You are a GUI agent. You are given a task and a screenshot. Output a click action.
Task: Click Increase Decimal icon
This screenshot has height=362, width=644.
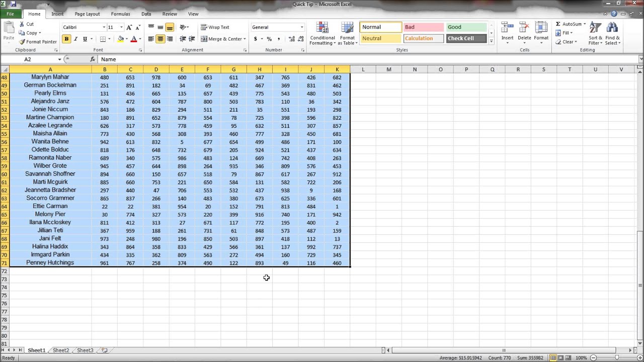point(291,39)
